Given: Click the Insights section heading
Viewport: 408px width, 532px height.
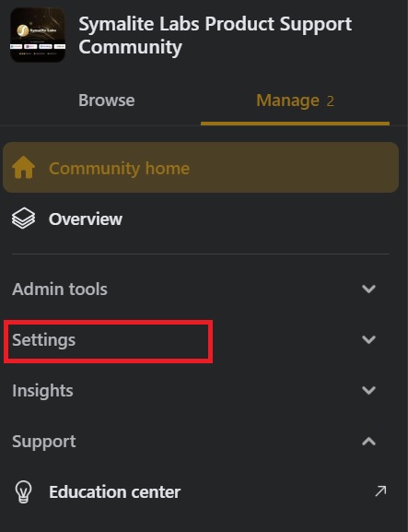Looking at the screenshot, I should pyautogui.click(x=42, y=391).
